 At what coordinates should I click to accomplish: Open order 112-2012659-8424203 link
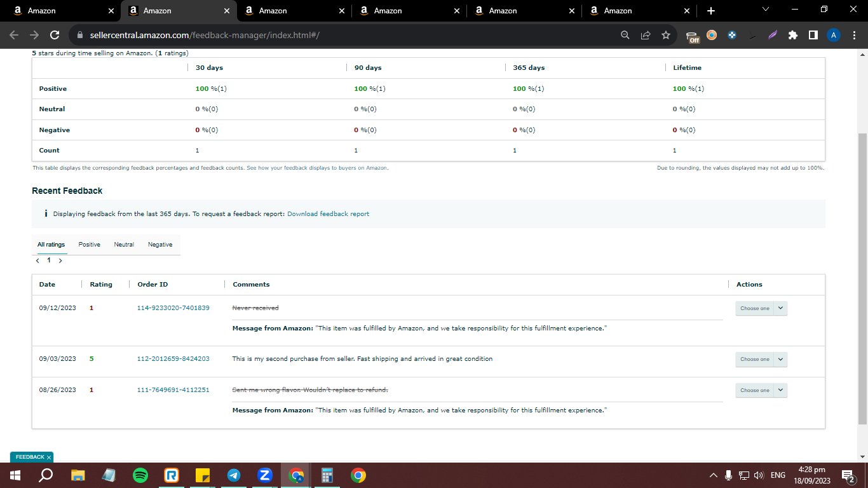coord(173,358)
